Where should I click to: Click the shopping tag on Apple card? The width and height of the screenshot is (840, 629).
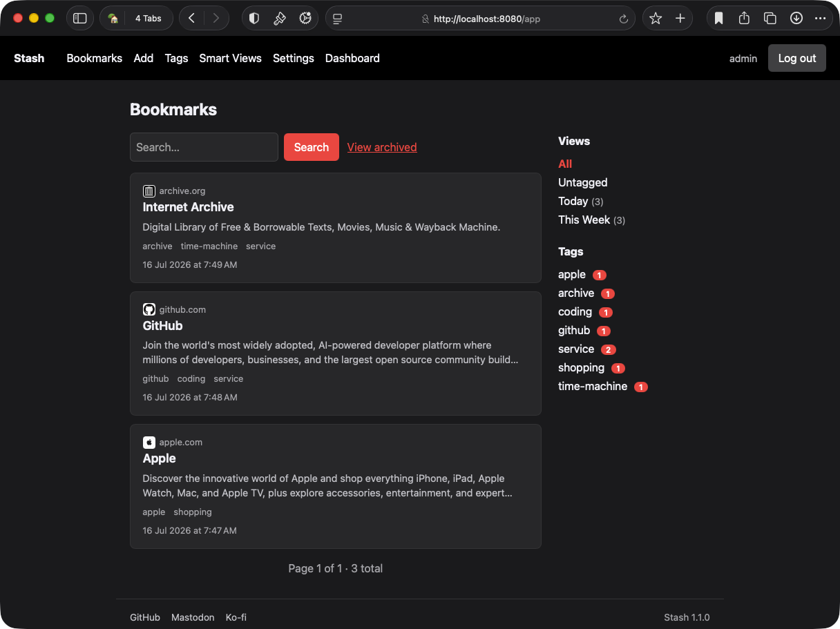pos(193,512)
